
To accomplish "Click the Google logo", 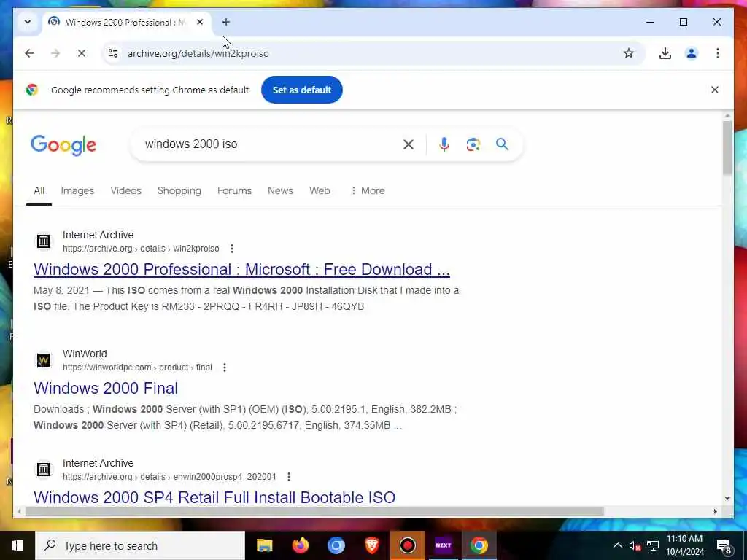I will click(x=63, y=145).
